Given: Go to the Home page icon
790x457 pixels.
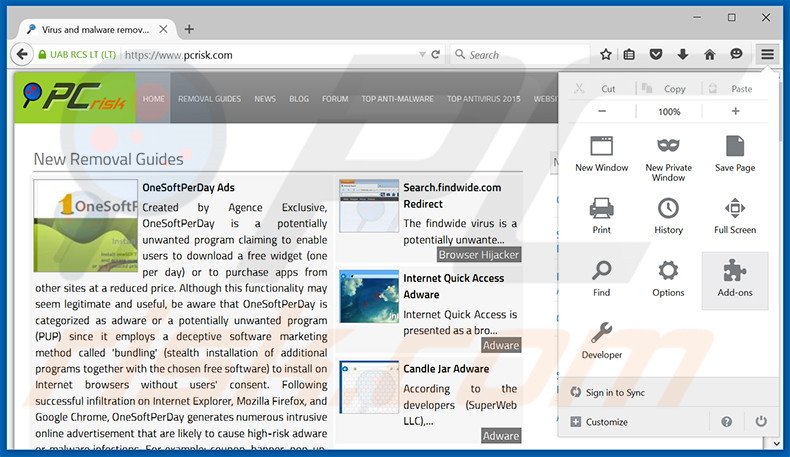Looking at the screenshot, I should point(709,54).
